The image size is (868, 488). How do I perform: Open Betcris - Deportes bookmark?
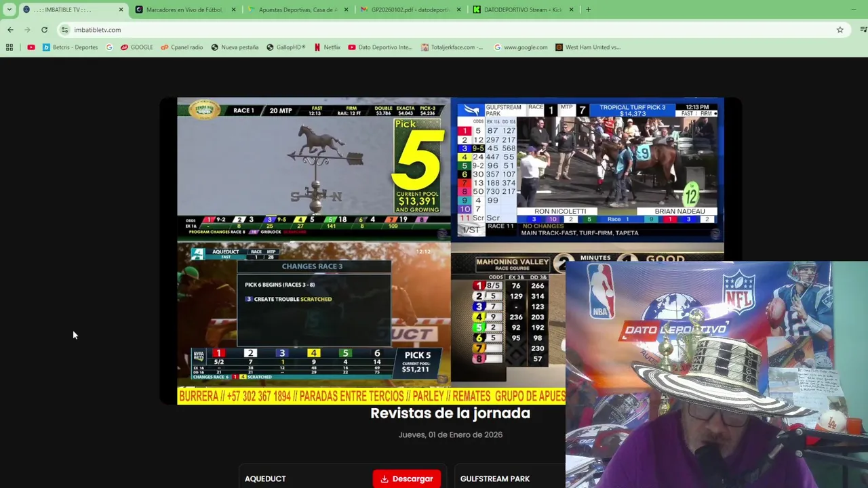[x=71, y=47]
